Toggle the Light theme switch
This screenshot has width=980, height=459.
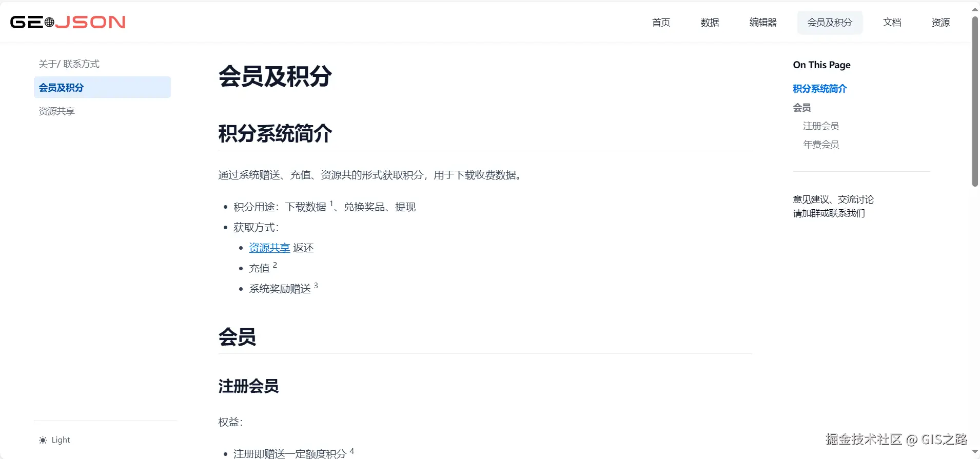(54, 440)
